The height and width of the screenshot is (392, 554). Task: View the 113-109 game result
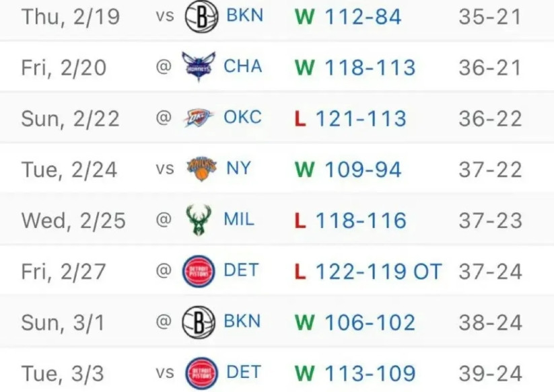coord(370,373)
